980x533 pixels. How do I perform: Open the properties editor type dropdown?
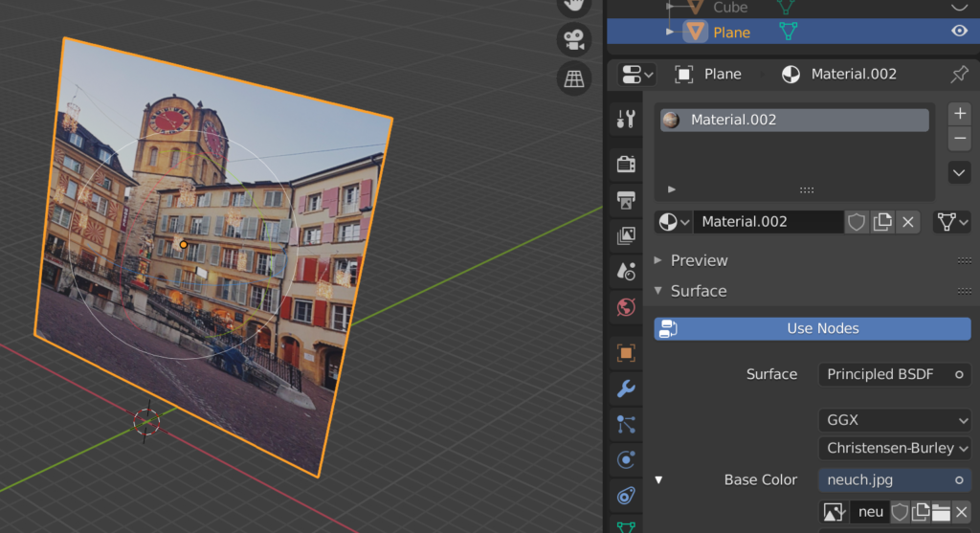[636, 75]
